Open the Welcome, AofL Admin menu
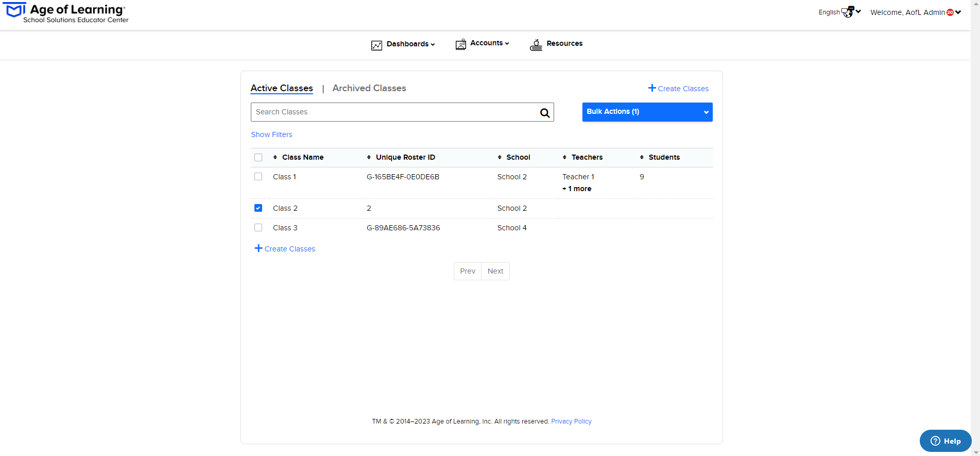The image size is (980, 456). click(x=916, y=12)
